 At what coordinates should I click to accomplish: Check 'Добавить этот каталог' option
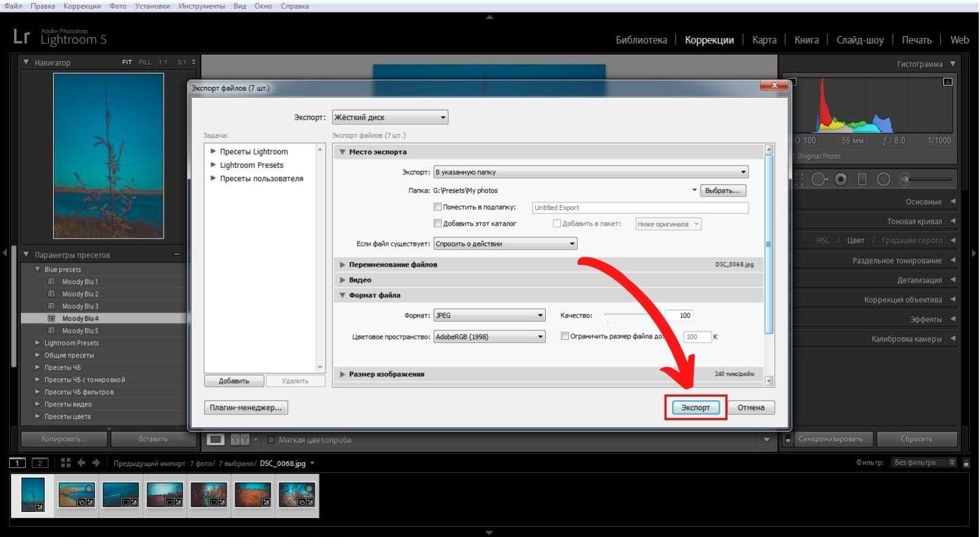coord(437,224)
